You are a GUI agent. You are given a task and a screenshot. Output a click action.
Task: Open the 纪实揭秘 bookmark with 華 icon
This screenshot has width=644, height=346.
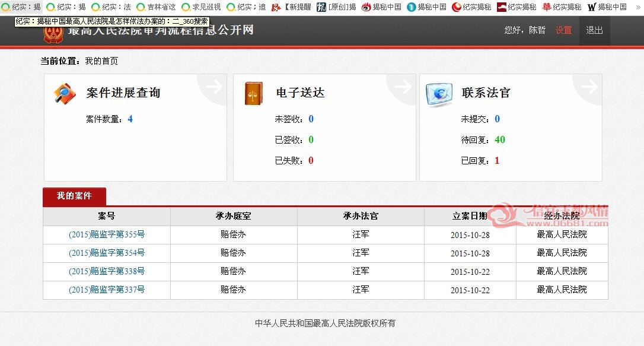(x=562, y=7)
